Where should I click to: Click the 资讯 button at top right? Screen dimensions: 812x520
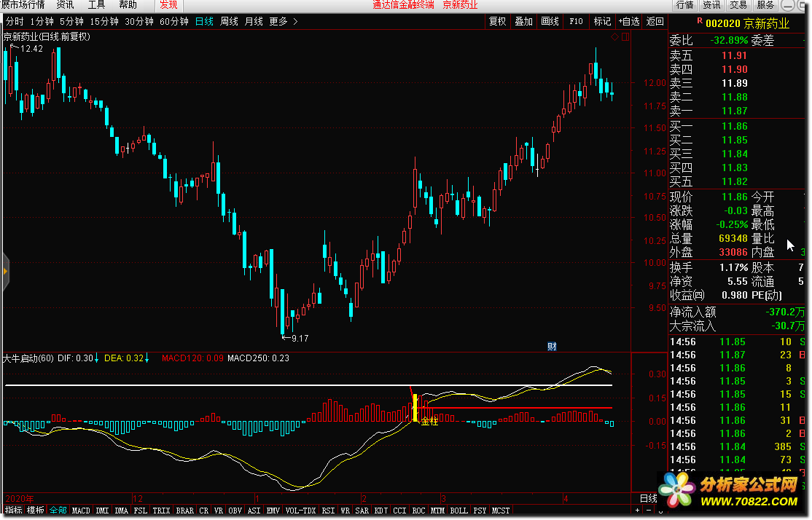pos(711,5)
